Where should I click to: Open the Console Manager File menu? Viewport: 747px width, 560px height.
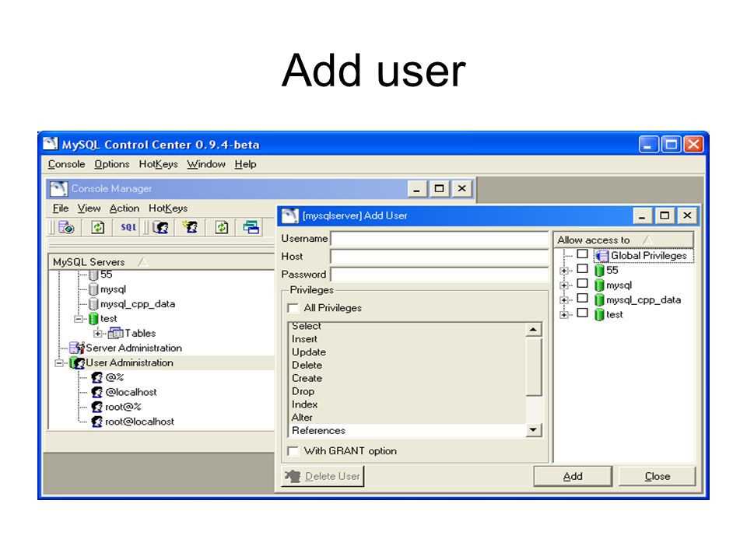point(61,208)
